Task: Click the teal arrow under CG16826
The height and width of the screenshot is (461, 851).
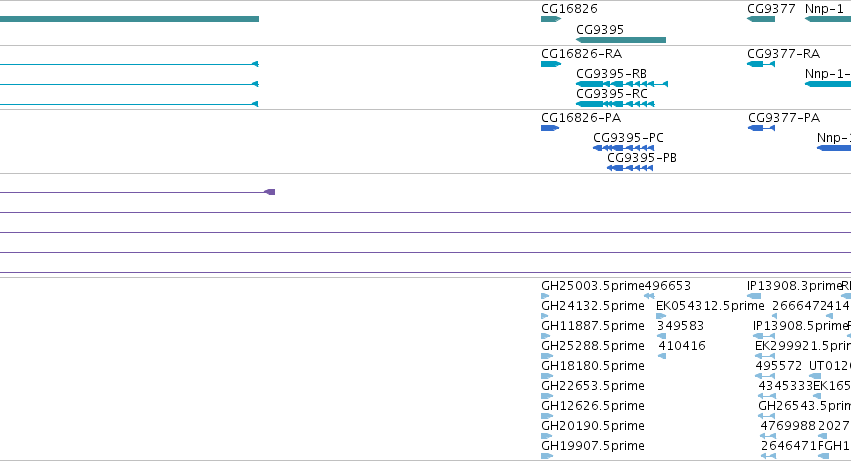Action: [551, 19]
